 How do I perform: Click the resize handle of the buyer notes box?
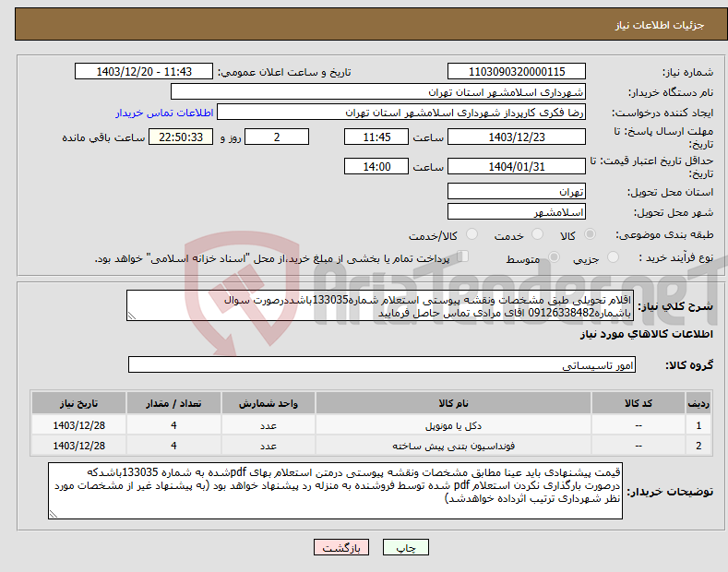[54, 514]
